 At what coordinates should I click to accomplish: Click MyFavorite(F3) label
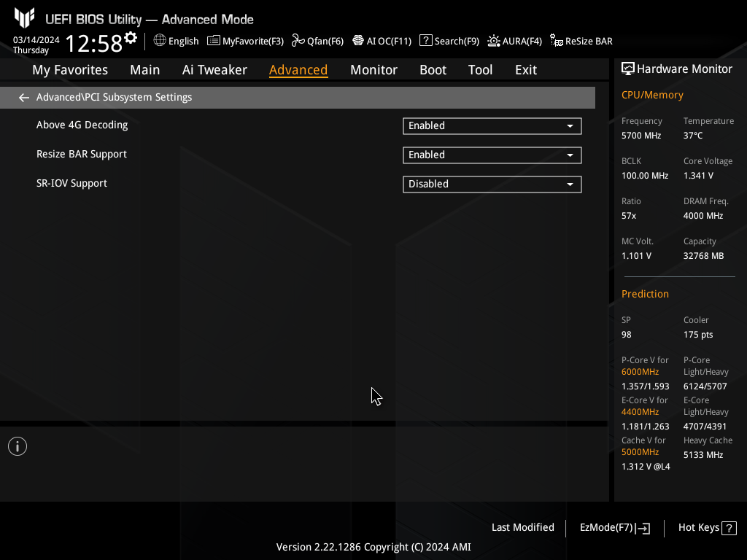click(x=253, y=42)
